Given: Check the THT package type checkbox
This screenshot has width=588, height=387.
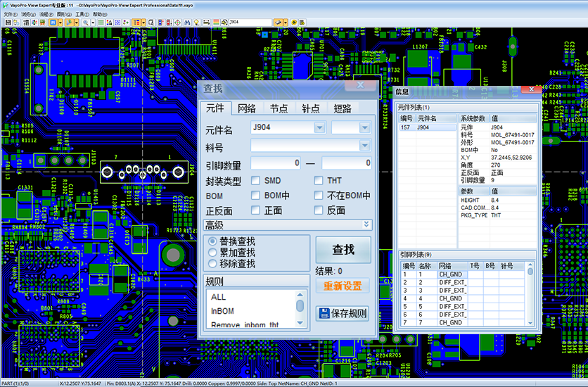Looking at the screenshot, I should coord(319,181).
